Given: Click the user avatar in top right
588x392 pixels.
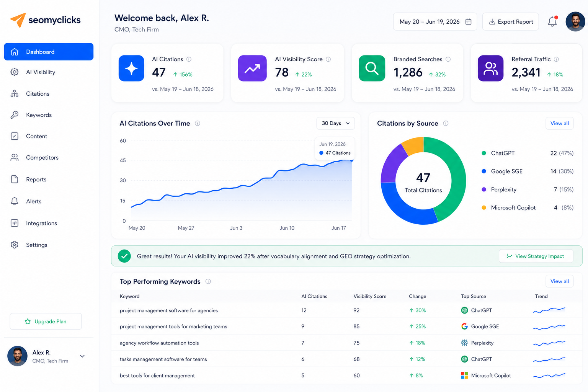Looking at the screenshot, I should point(575,21).
